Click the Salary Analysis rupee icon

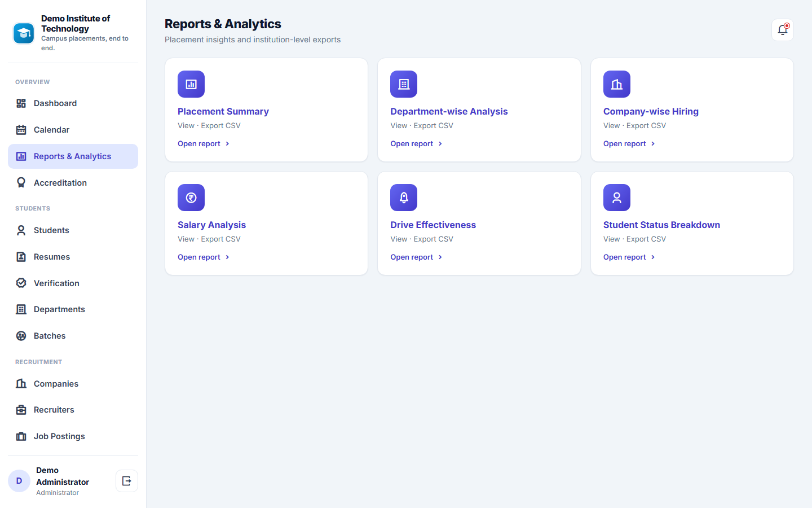point(191,198)
